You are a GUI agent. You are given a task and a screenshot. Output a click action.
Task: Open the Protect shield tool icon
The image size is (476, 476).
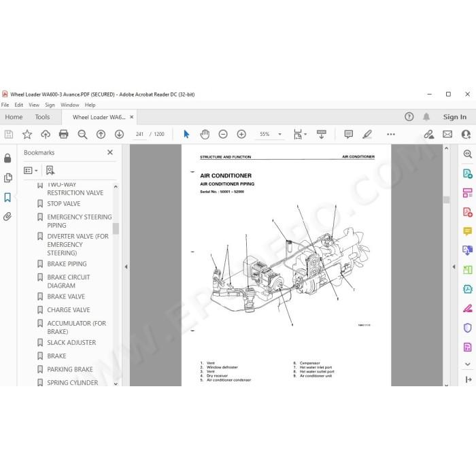[x=468, y=328]
